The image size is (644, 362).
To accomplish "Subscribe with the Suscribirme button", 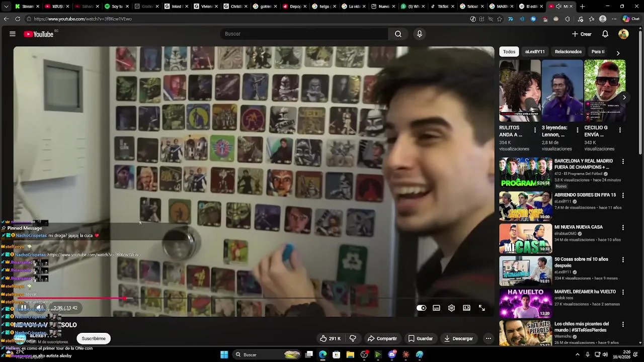I will [94, 338].
